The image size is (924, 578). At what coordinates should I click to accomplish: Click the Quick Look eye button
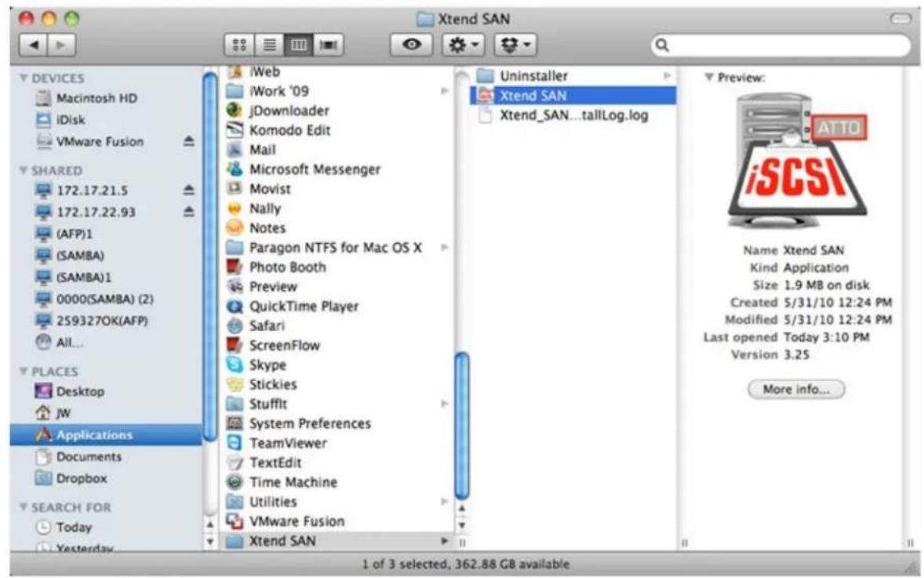click(411, 45)
